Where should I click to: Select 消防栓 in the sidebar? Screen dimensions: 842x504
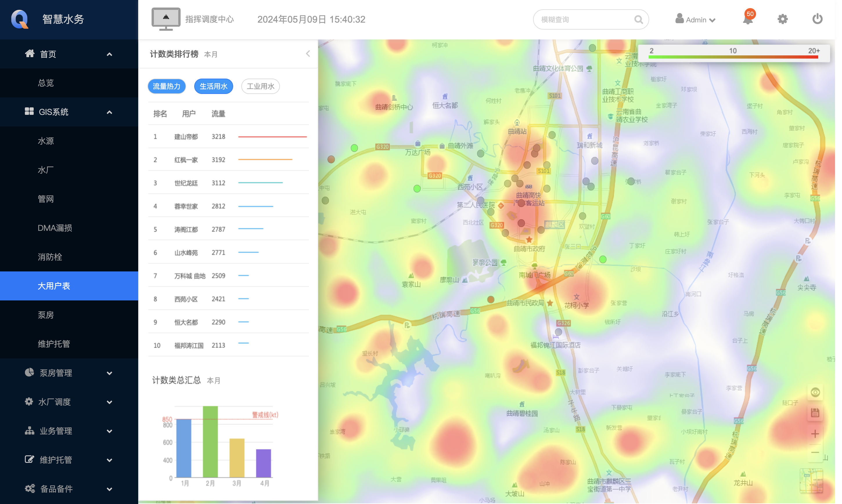pos(50,257)
